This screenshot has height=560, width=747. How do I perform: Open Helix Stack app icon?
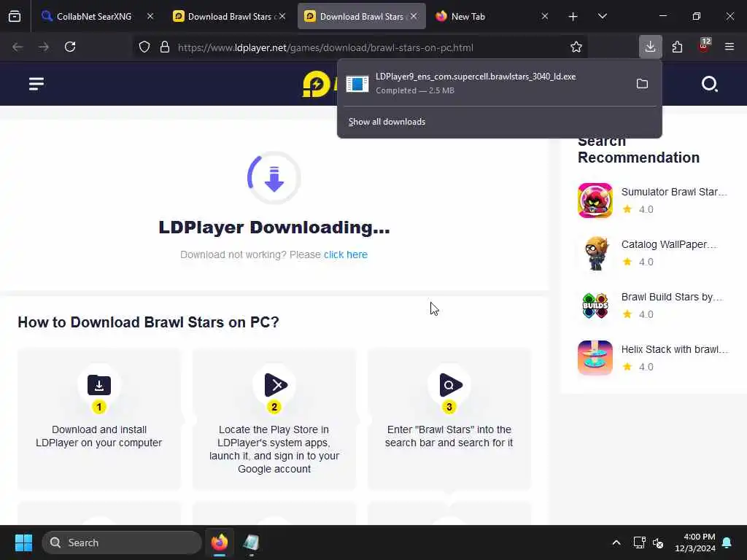(595, 357)
